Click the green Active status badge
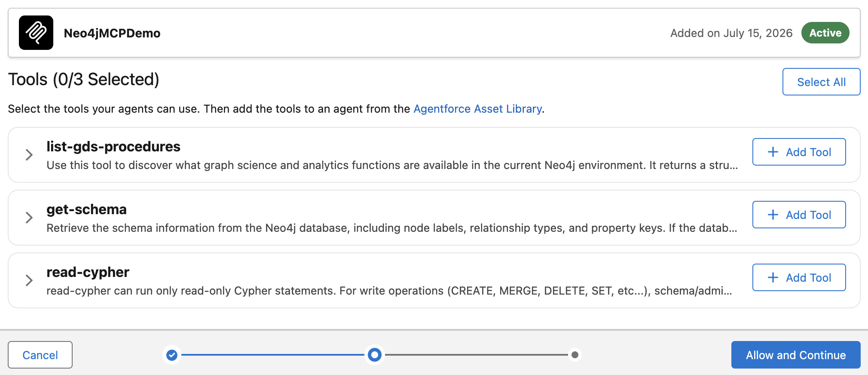This screenshot has height=375, width=868. click(825, 33)
